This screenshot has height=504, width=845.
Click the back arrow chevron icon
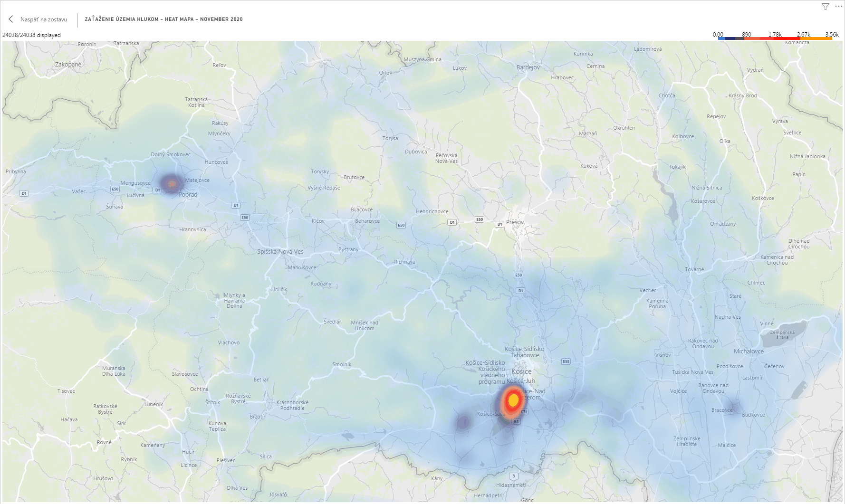click(11, 19)
